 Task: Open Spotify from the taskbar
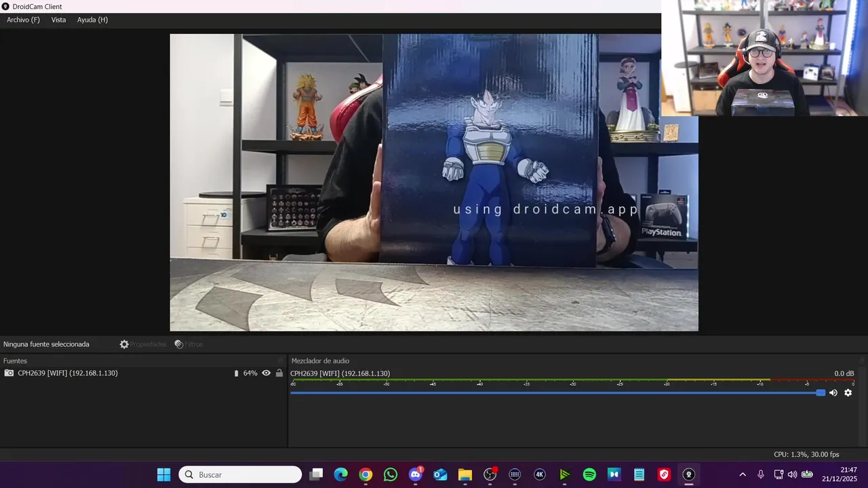click(589, 474)
